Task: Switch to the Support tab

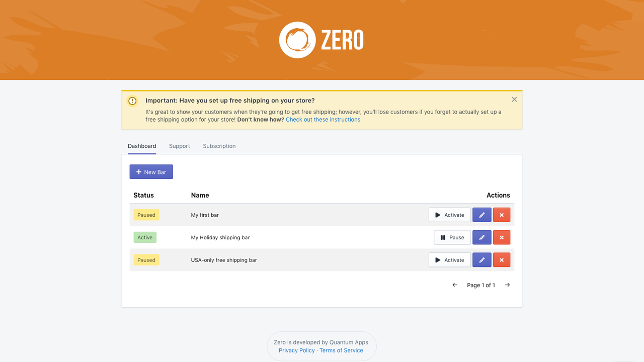Action: [180, 146]
